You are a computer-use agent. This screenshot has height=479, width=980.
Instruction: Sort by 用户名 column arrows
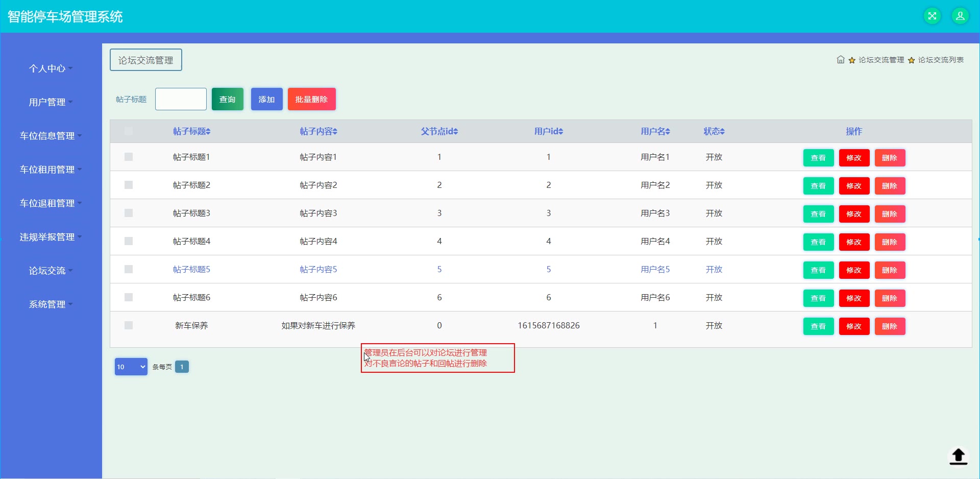(668, 132)
